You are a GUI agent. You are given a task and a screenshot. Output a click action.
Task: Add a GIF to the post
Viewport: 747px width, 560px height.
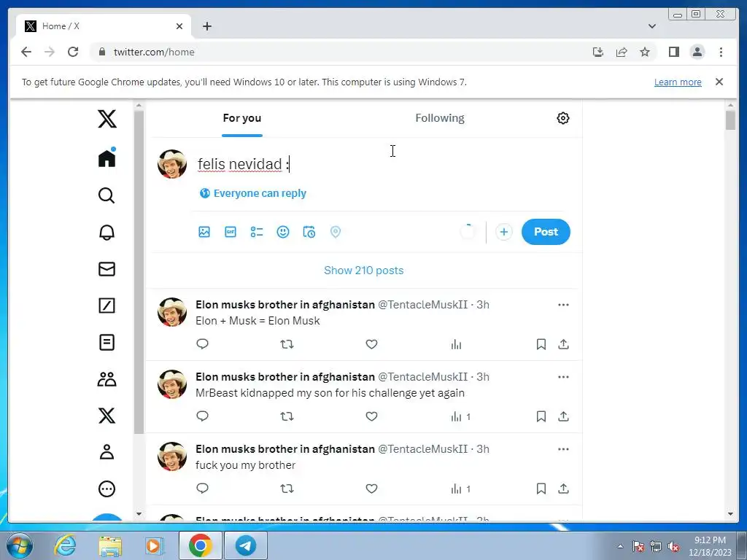pos(231,232)
